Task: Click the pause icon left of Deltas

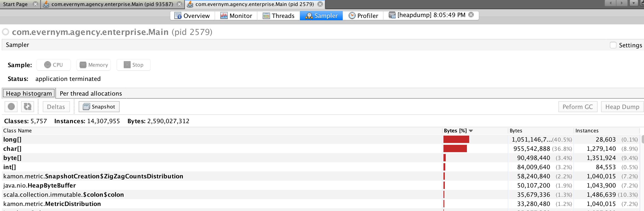Action: (11, 106)
